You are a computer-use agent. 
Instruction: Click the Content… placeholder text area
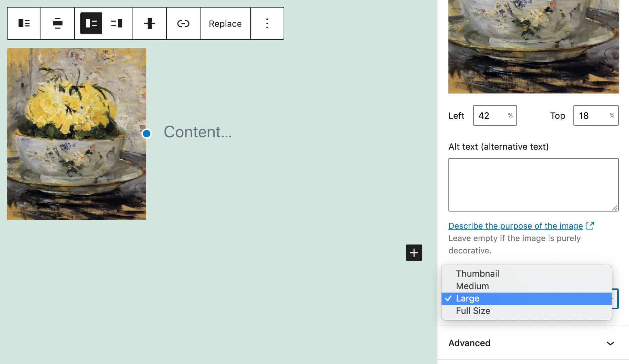pos(197,132)
